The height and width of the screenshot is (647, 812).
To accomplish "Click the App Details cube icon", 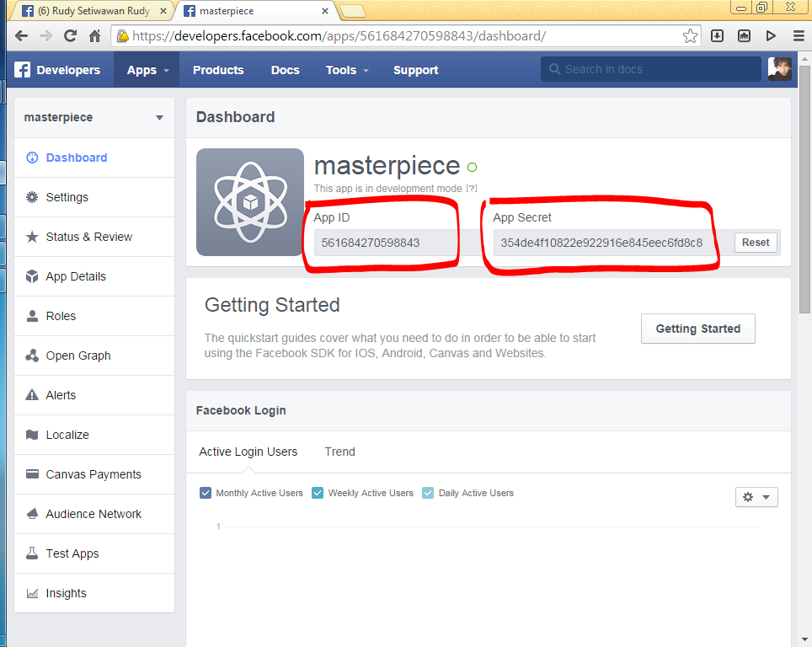I will [x=32, y=276].
